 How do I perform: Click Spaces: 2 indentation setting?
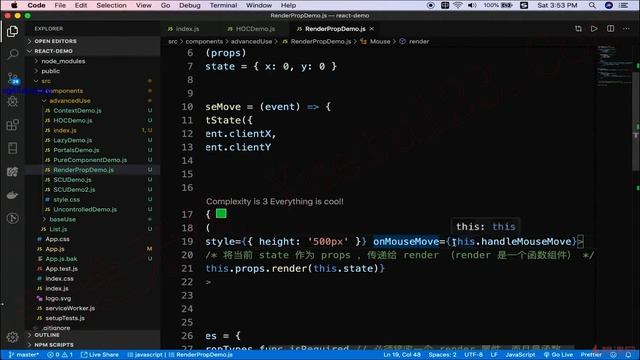click(442, 355)
